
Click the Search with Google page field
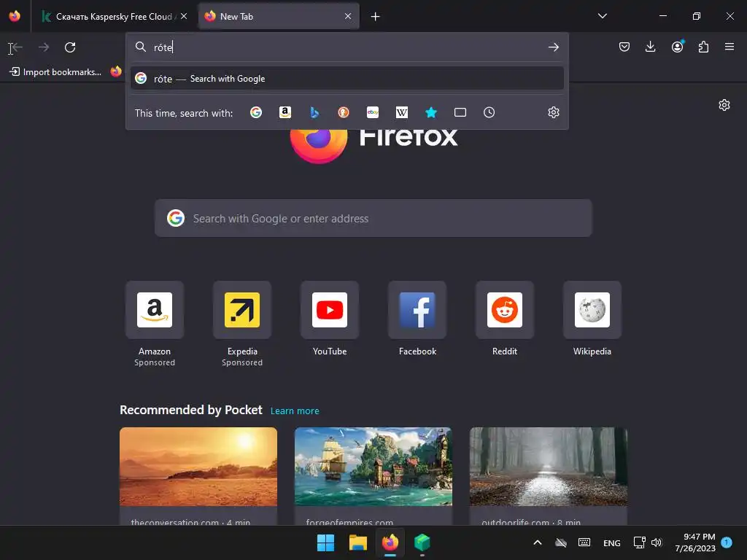tap(373, 218)
